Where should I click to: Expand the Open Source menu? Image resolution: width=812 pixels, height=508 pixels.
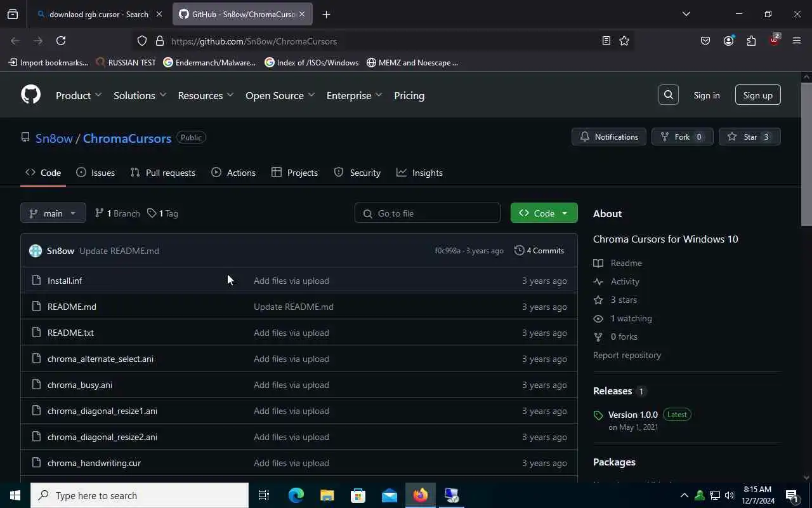[280, 95]
